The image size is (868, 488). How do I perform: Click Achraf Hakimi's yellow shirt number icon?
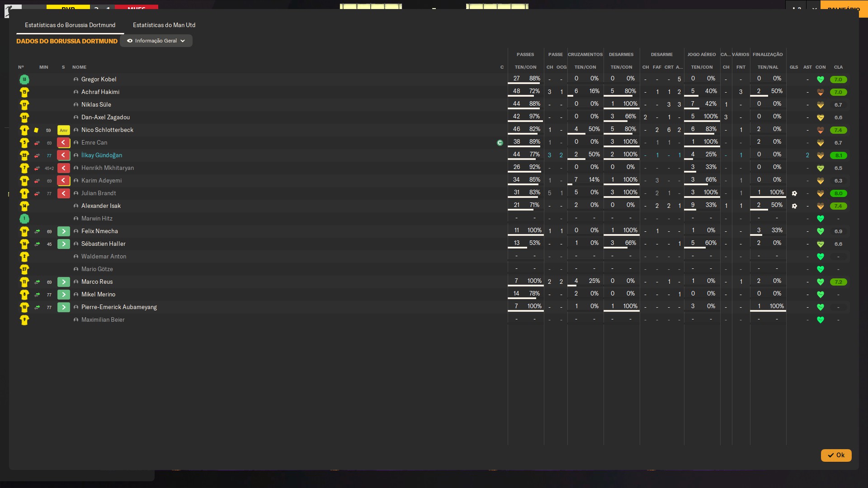pyautogui.click(x=24, y=92)
